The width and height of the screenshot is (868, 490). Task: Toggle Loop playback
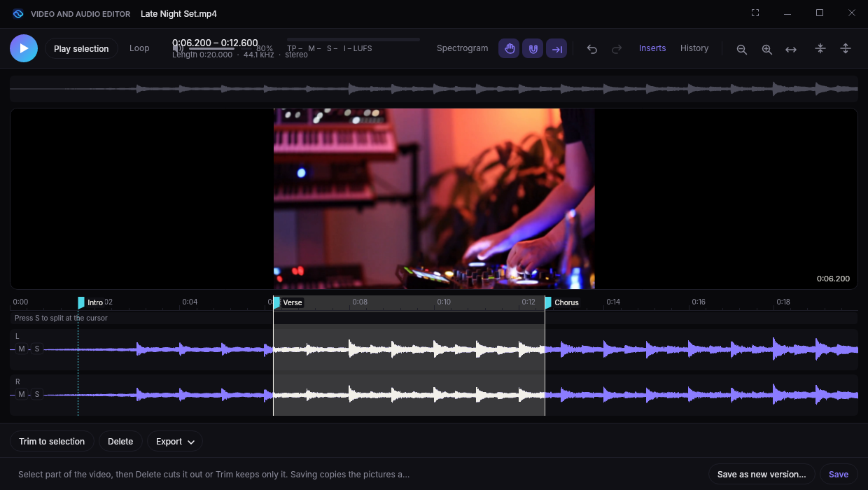[x=139, y=48]
